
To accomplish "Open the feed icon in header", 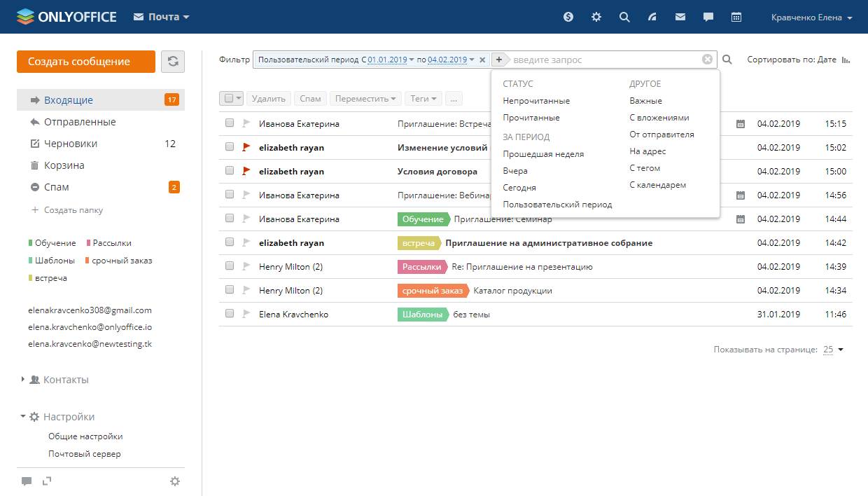I will [x=652, y=17].
